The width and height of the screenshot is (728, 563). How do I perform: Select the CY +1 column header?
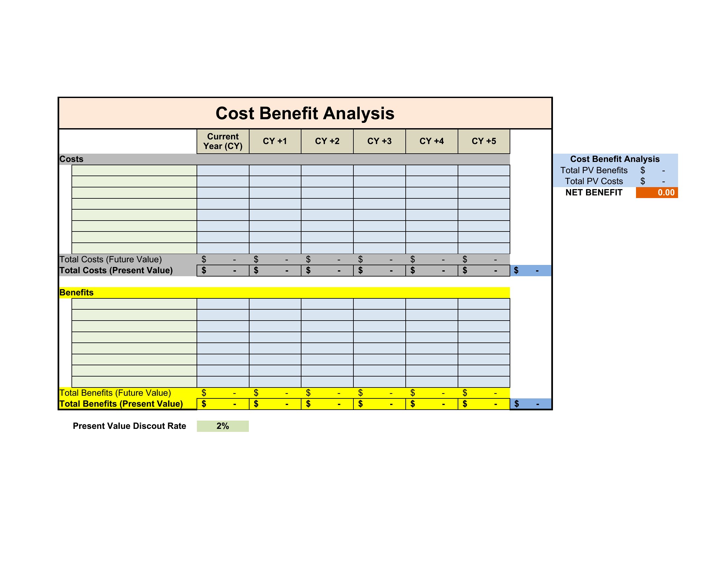275,141
